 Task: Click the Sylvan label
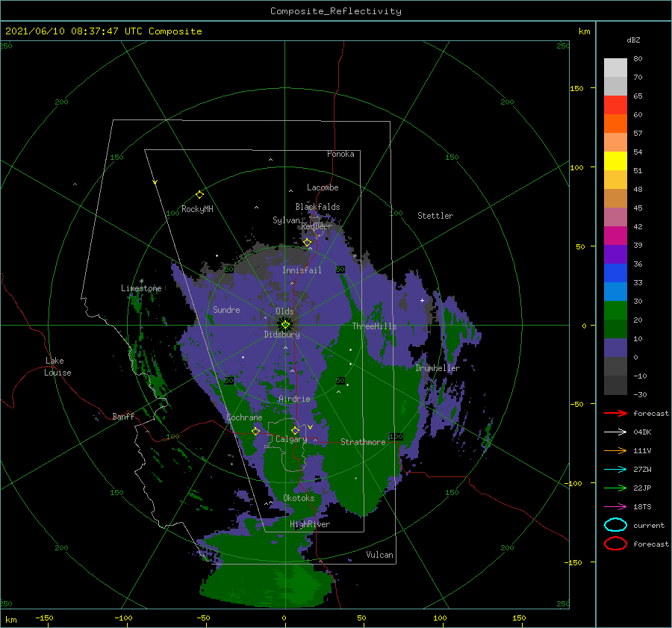tap(286, 220)
